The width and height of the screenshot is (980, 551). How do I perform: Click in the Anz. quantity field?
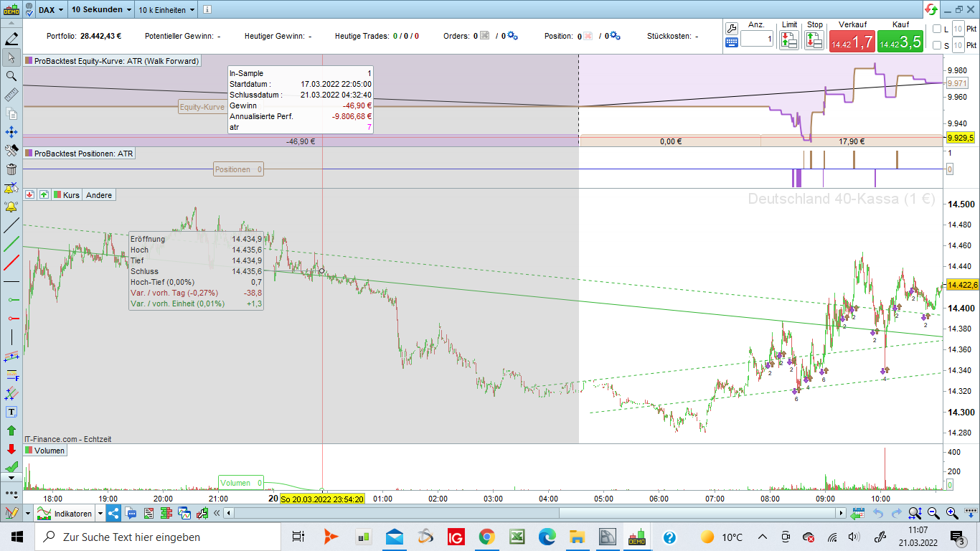[x=757, y=39]
